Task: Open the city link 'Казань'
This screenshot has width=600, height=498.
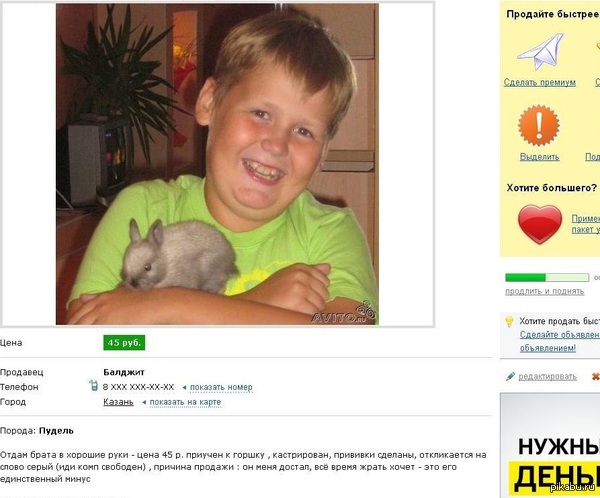Action: [118, 402]
